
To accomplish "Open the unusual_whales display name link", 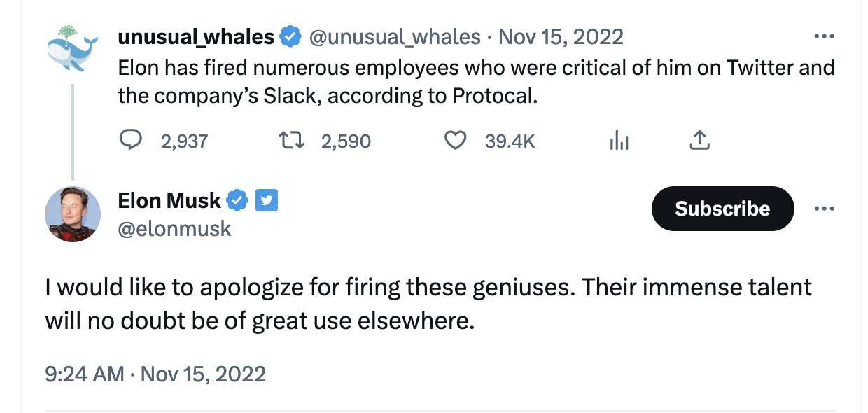I will 196,36.
